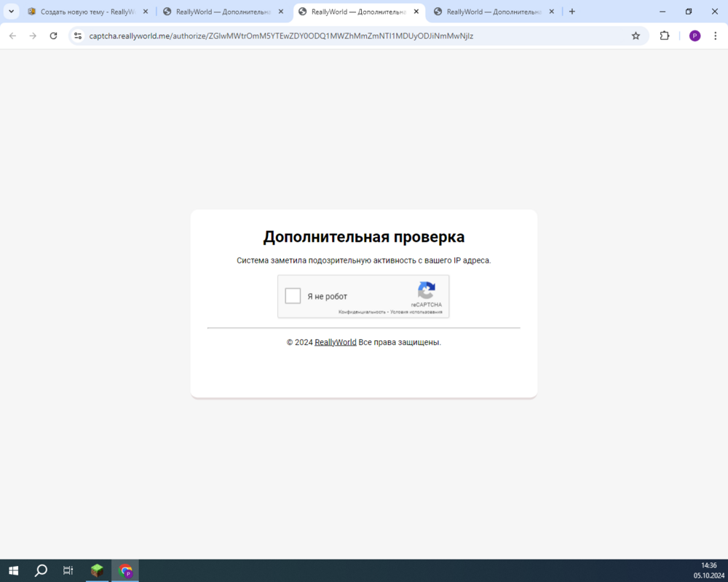
Task: Open the Конфиденциальность reCAPTCHA link
Action: (362, 312)
